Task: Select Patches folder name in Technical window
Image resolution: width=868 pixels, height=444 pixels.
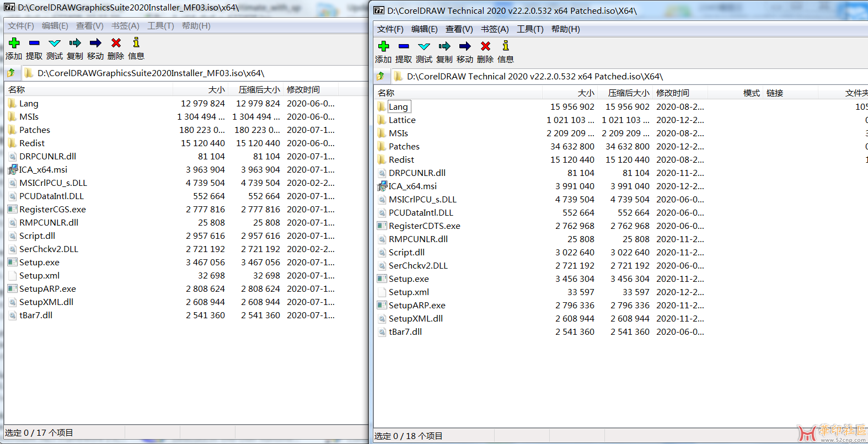Action: point(404,146)
